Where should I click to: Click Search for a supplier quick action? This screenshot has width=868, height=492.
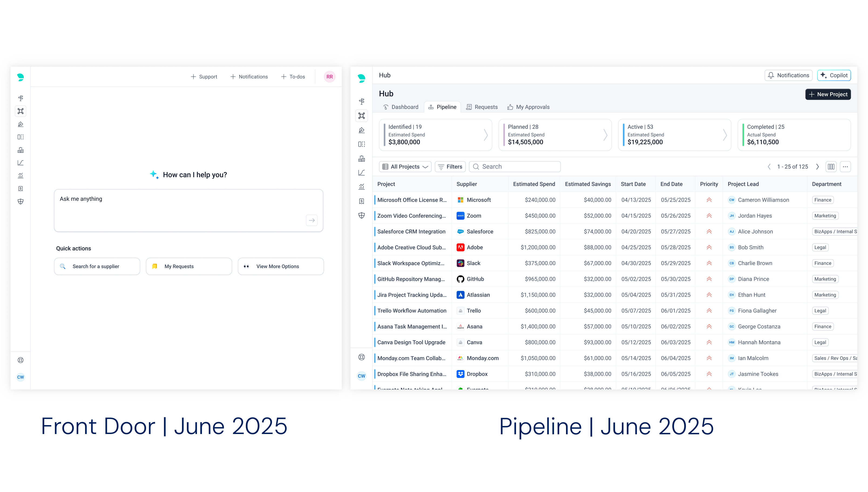coord(97,266)
